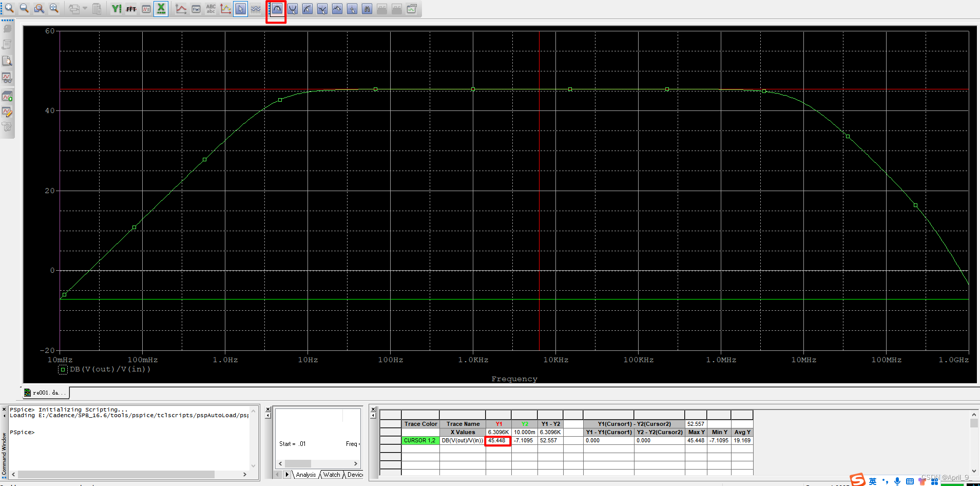
Task: Click the Edit Simulation Profile pencil icon
Action: pyautogui.click(x=7, y=111)
